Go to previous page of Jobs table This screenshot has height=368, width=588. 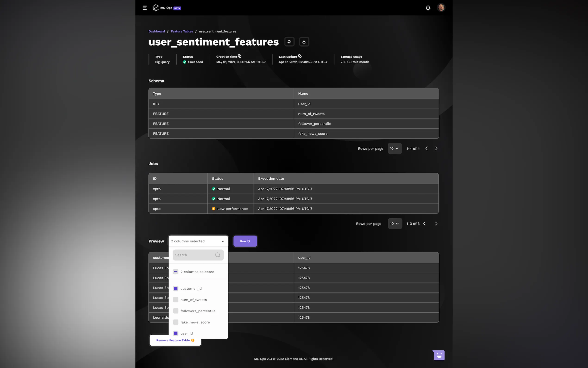(424, 223)
